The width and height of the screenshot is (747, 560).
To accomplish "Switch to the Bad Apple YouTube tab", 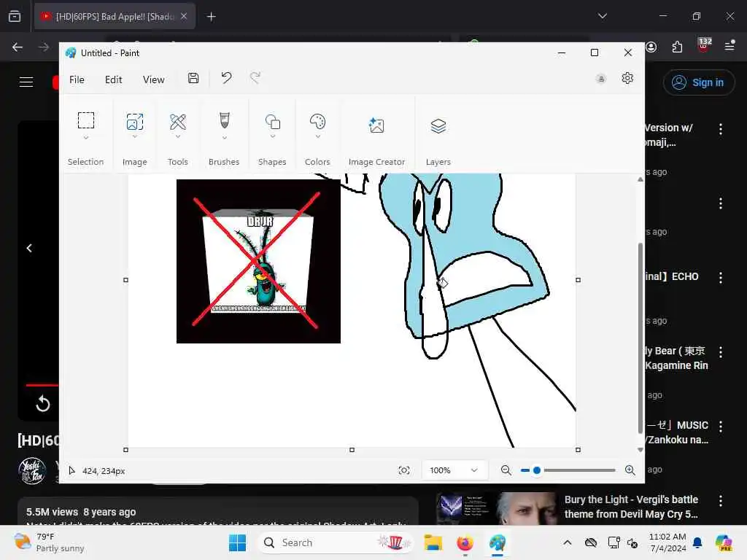I will pyautogui.click(x=115, y=17).
